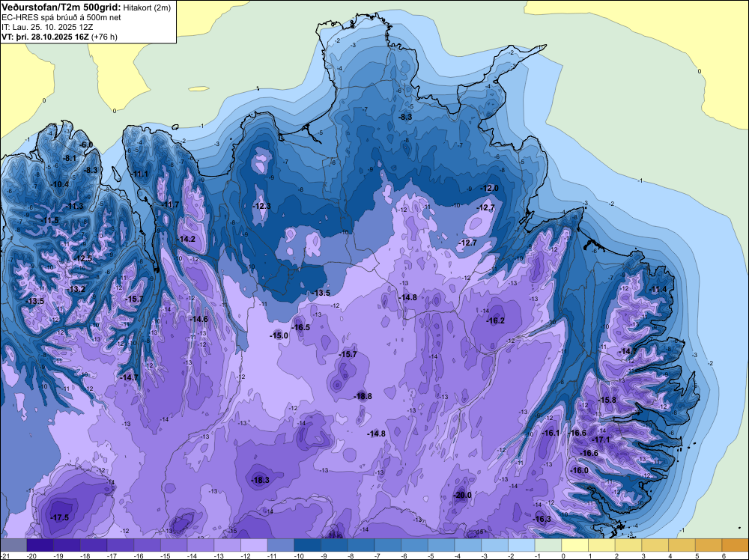Click the legend value -13
This screenshot has height=560, width=749.
coord(219,556)
